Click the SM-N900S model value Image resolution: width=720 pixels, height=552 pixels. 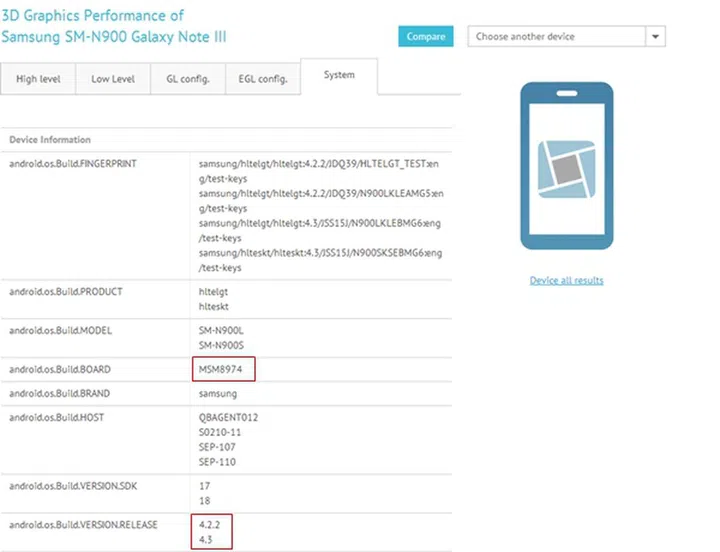[x=221, y=345]
